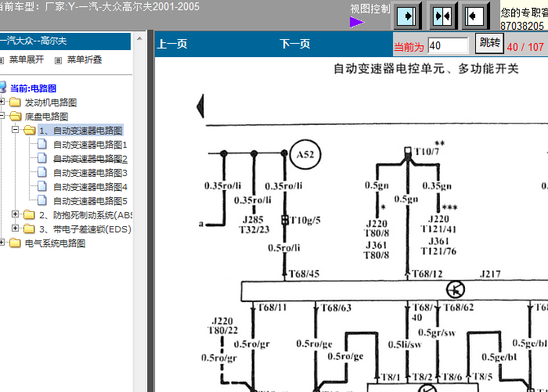Select 自动变速器电路图5 in tree
Image resolution: width=548 pixels, height=392 pixels.
point(89,201)
